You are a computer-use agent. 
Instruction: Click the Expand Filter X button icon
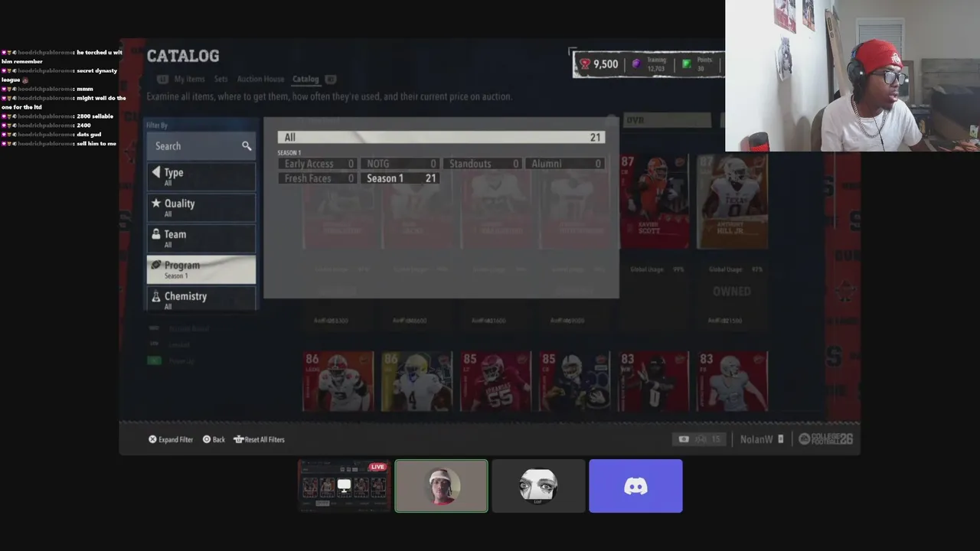[152, 439]
